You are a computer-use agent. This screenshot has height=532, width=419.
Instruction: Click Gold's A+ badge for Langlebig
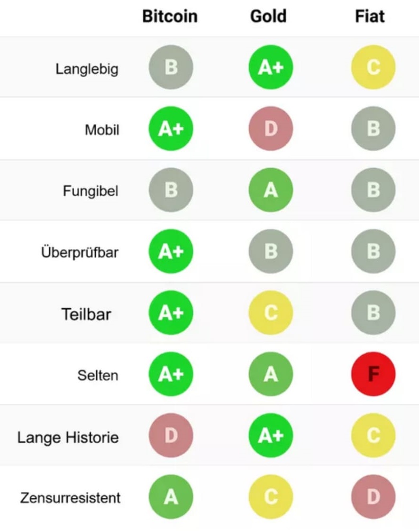coord(271,67)
